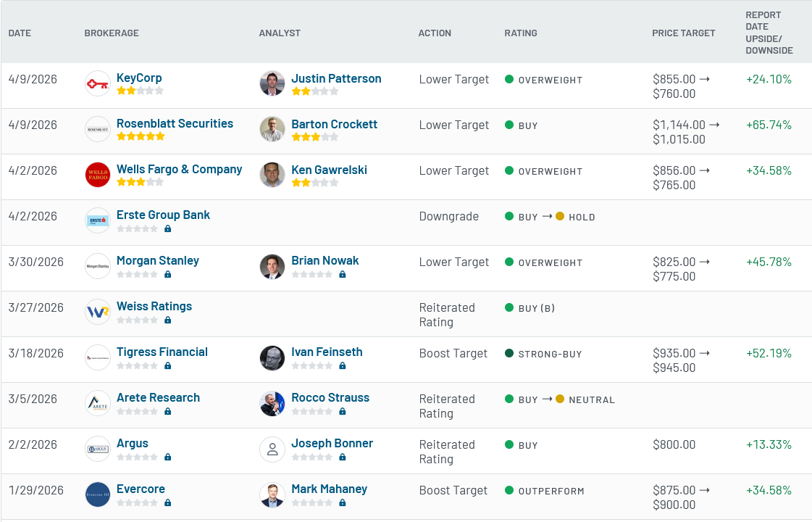This screenshot has height=522, width=812.
Task: Open Rosenblatt Securities link
Action: pos(175,123)
